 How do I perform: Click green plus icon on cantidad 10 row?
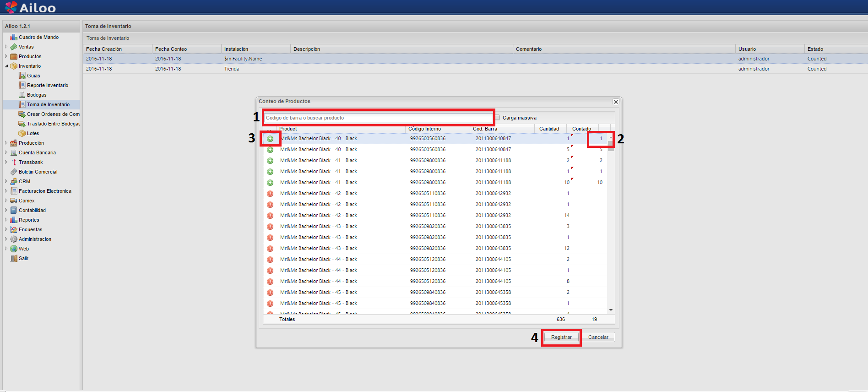(270, 183)
